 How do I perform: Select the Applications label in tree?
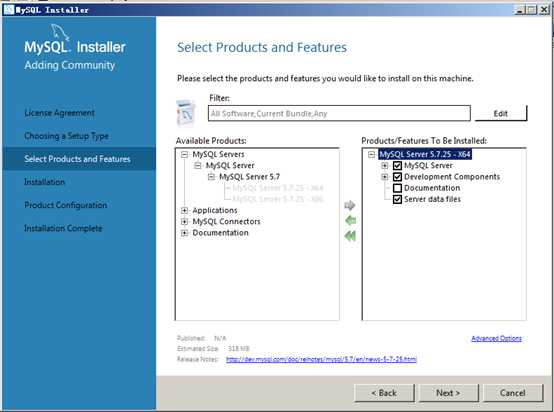pyautogui.click(x=215, y=211)
